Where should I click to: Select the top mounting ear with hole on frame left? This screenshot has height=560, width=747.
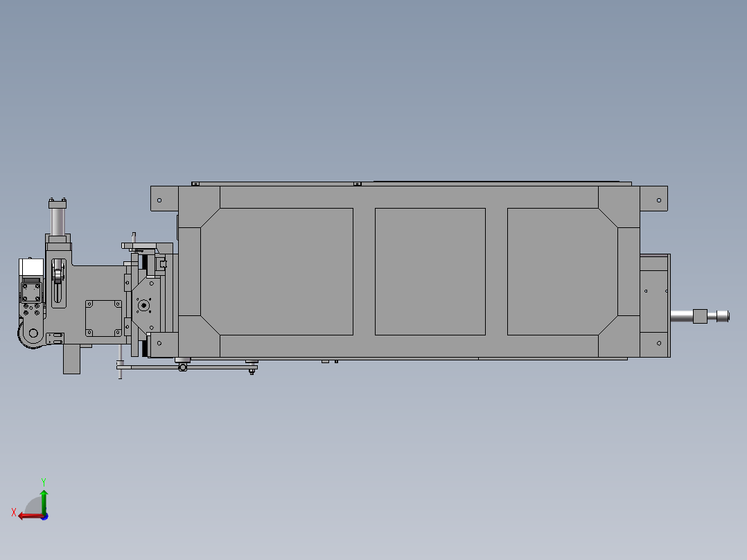point(161,199)
